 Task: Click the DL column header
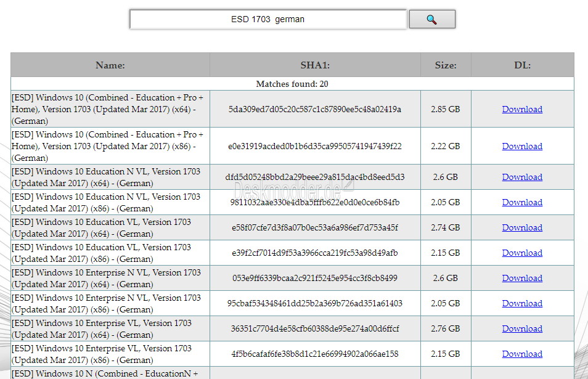(523, 65)
